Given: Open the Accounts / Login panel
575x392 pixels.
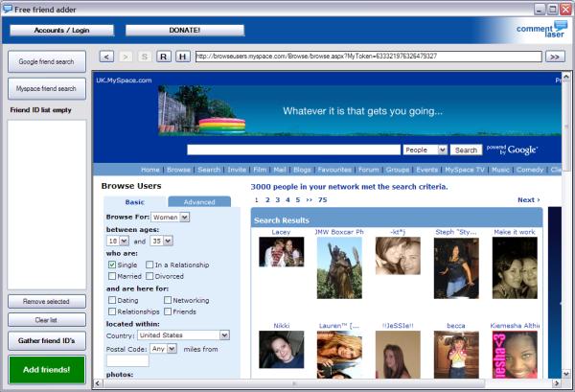Looking at the screenshot, I should coord(61,30).
